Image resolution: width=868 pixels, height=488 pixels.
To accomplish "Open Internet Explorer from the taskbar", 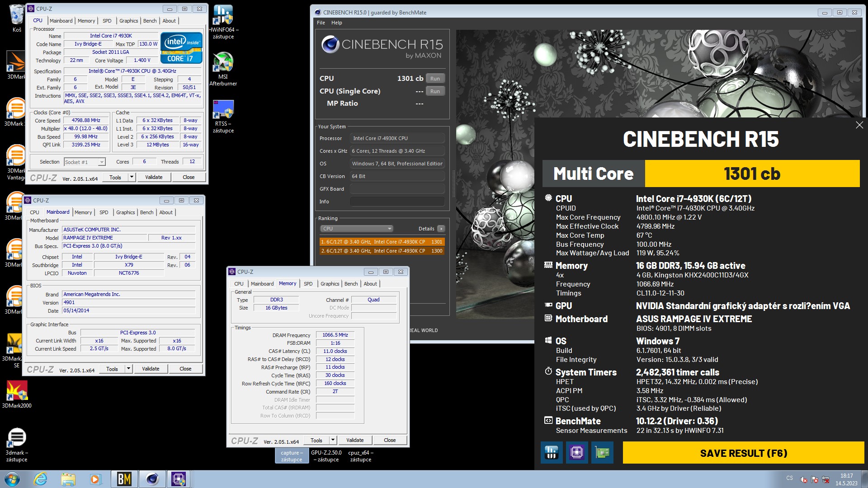I will click(x=41, y=479).
